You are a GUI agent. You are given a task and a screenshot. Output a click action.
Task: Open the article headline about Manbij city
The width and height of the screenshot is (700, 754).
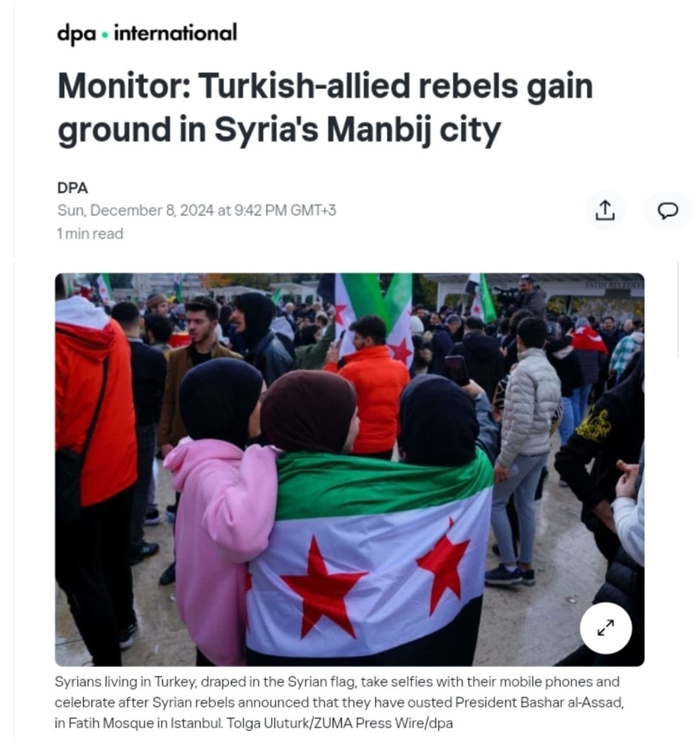coord(325,108)
